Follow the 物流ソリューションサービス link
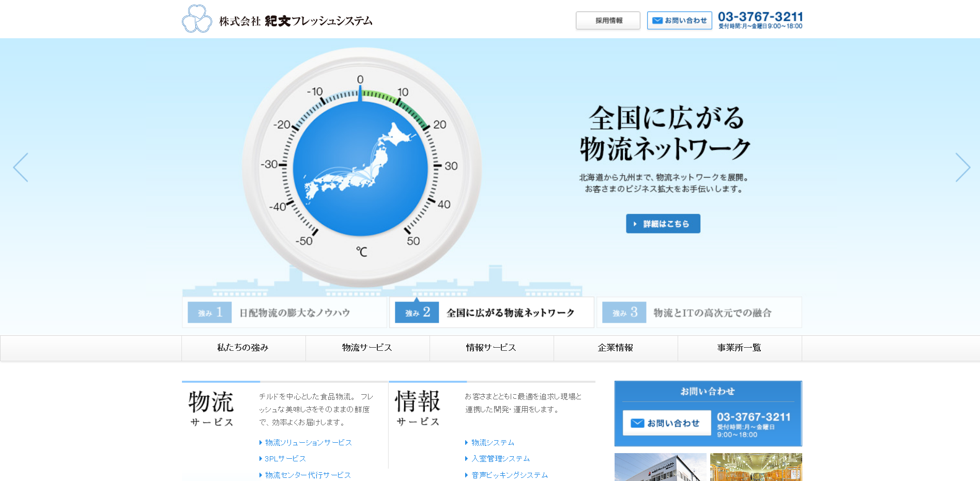This screenshot has width=980, height=481. pyautogui.click(x=308, y=443)
